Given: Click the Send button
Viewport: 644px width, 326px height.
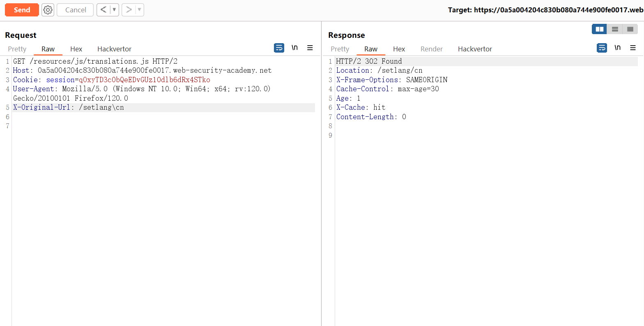Looking at the screenshot, I should click(22, 10).
